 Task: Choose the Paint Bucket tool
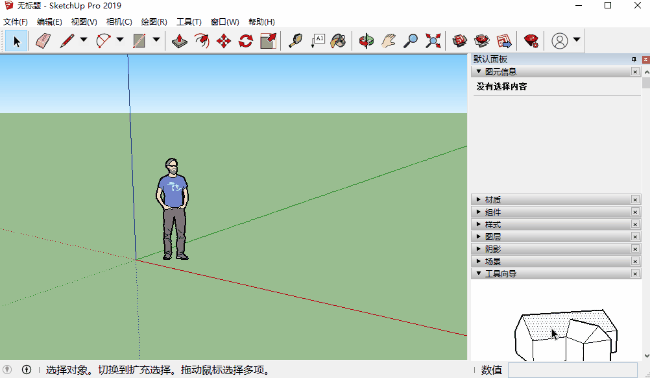click(x=339, y=41)
